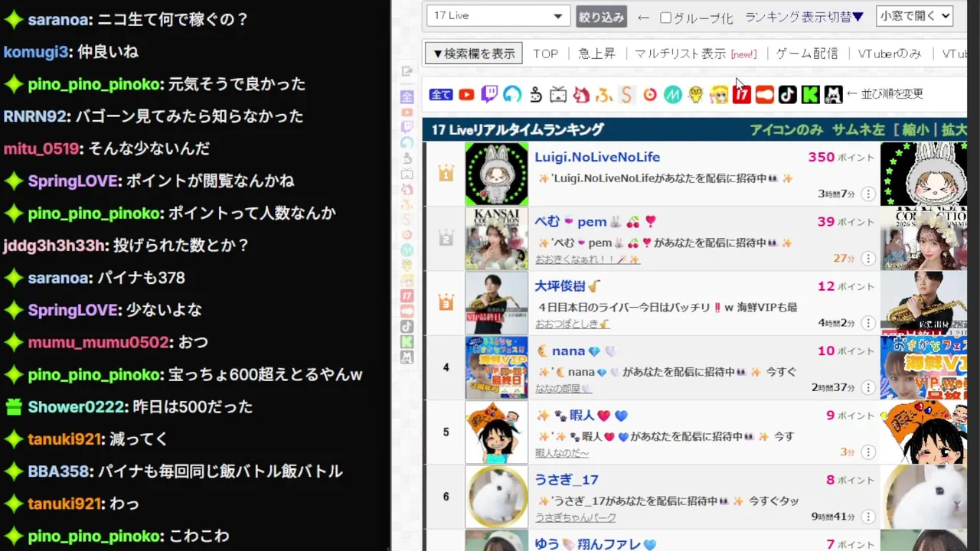Filter ranking by YouTube icon in top row

coord(466,95)
